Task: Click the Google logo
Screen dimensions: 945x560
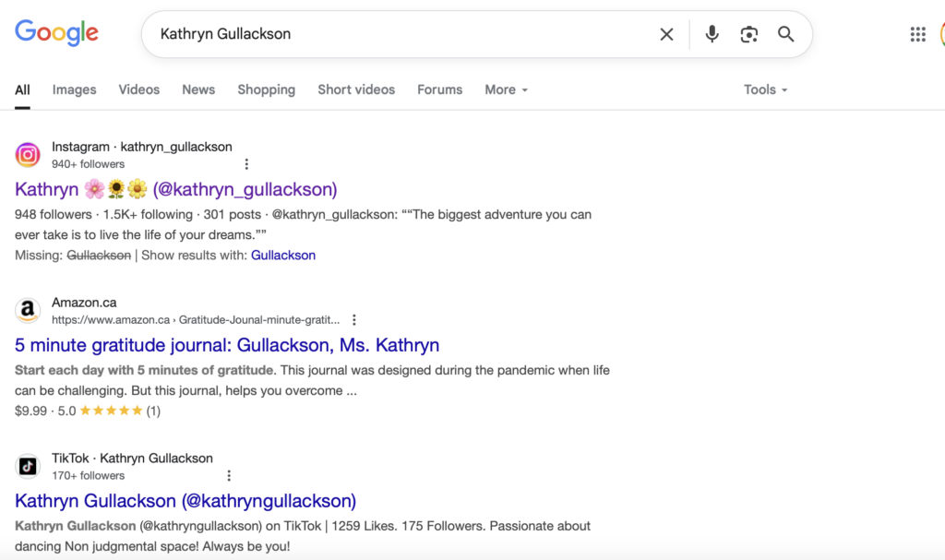Action: 56,32
